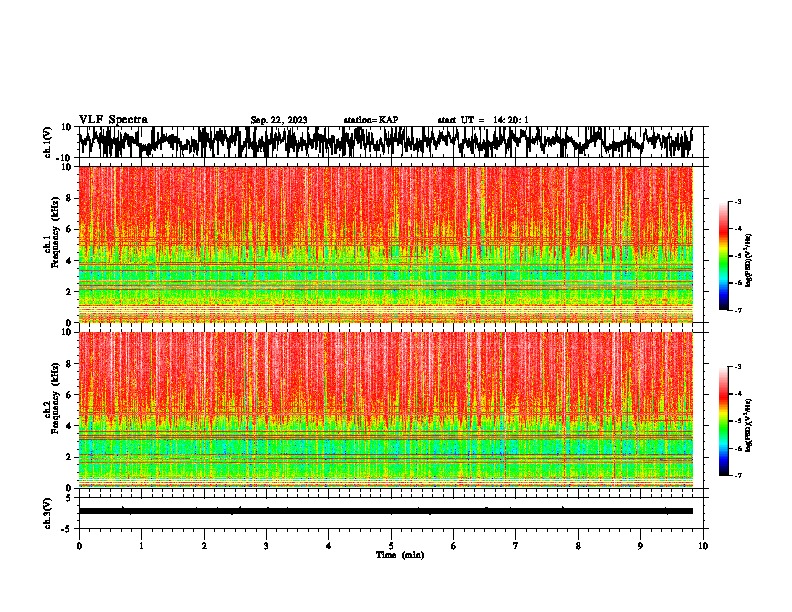Click the ch.1 voltage waveform trace
Viewport: 792px width, 612px height.
coord(385,141)
